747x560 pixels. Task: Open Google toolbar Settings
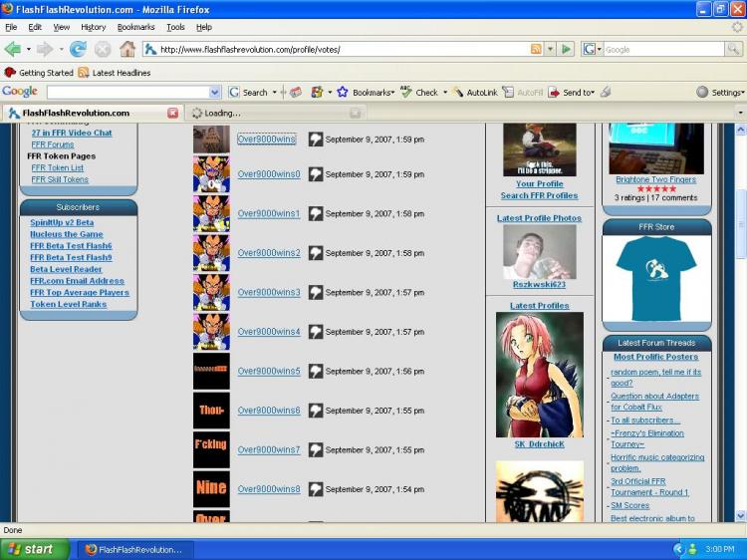(720, 93)
